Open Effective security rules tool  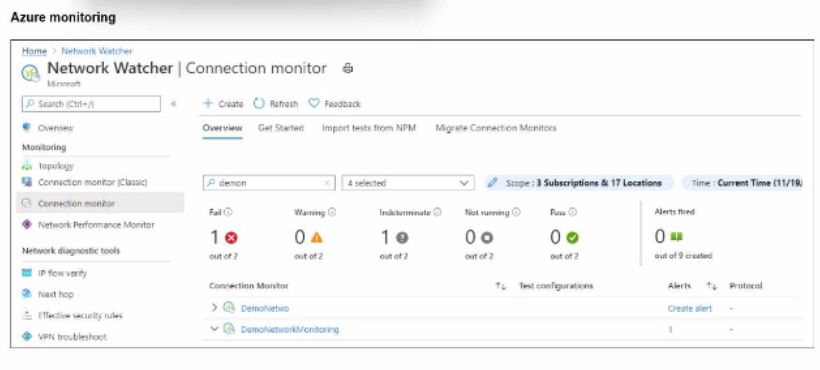[80, 316]
